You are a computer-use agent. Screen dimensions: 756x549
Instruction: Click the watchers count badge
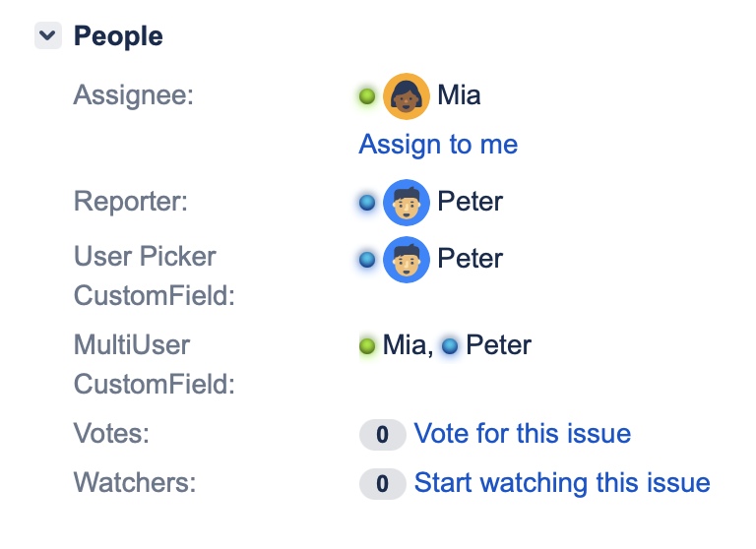coord(382,484)
